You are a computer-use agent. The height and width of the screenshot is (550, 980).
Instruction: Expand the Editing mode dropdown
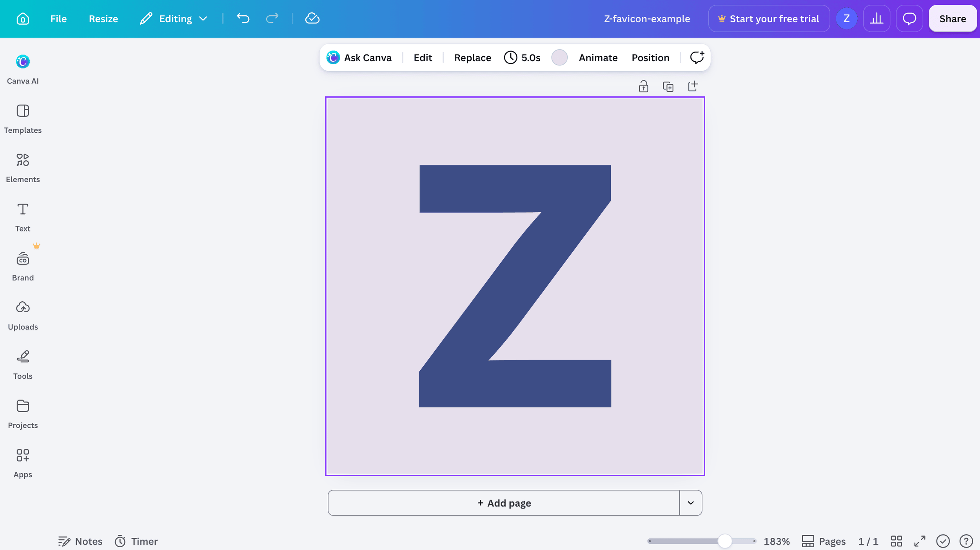(173, 18)
